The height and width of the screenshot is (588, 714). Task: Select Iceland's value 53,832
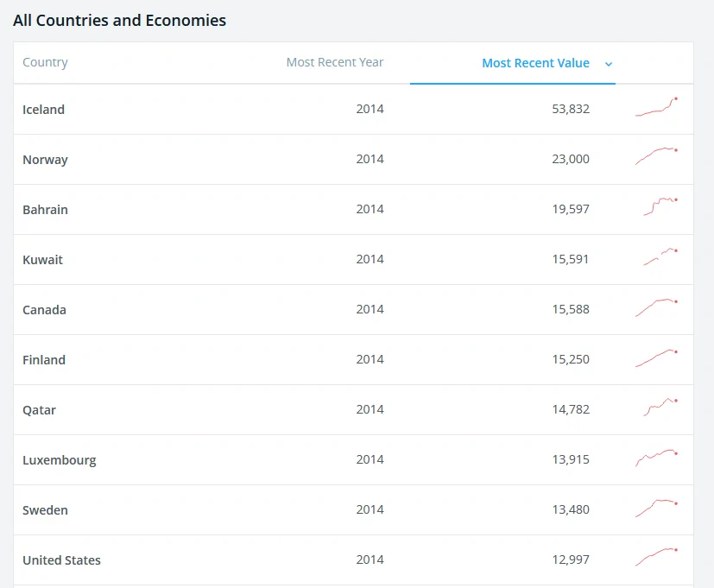pos(571,109)
